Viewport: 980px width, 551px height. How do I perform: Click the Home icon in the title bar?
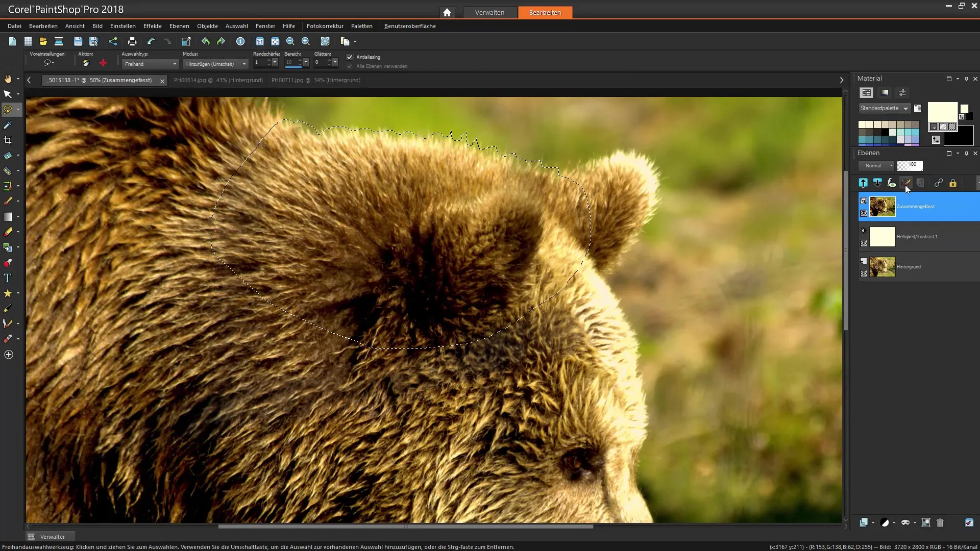(447, 12)
